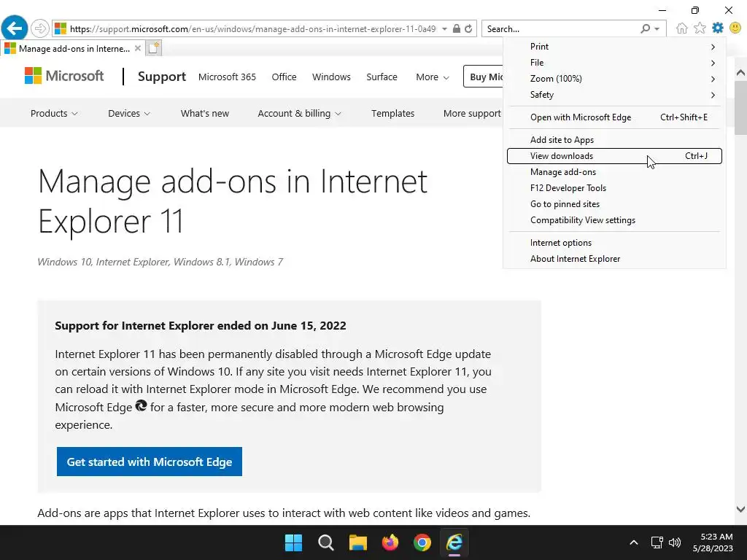Open Internet options

pos(614,243)
